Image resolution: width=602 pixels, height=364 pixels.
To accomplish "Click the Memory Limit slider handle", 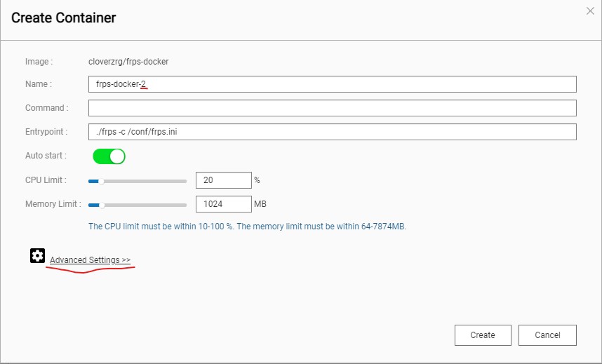I will [102, 205].
